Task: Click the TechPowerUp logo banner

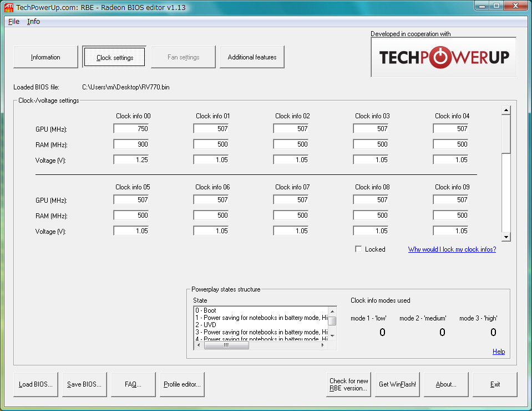Action: (443, 57)
